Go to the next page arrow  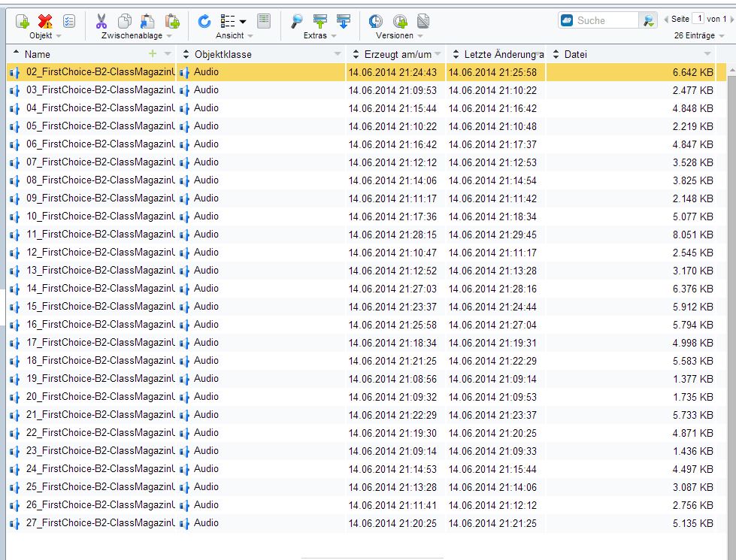[731, 20]
